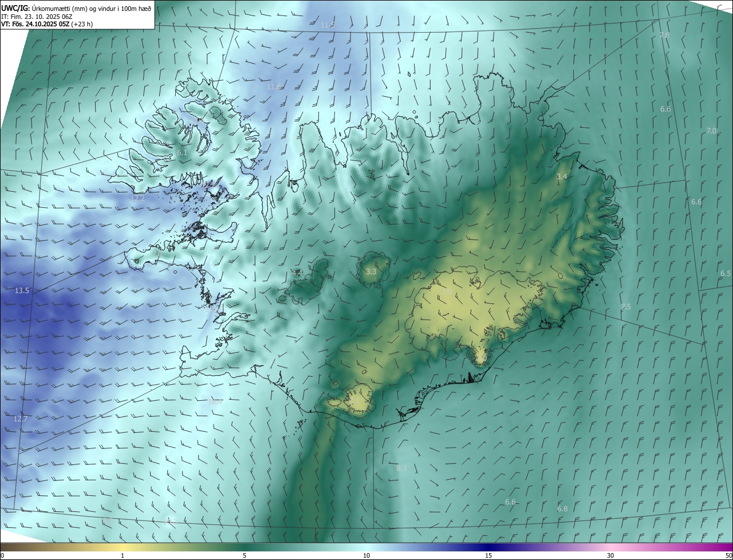Screen dimensions: 733x560
Task: Click the 4.4 value label
Action: (x=297, y=274)
